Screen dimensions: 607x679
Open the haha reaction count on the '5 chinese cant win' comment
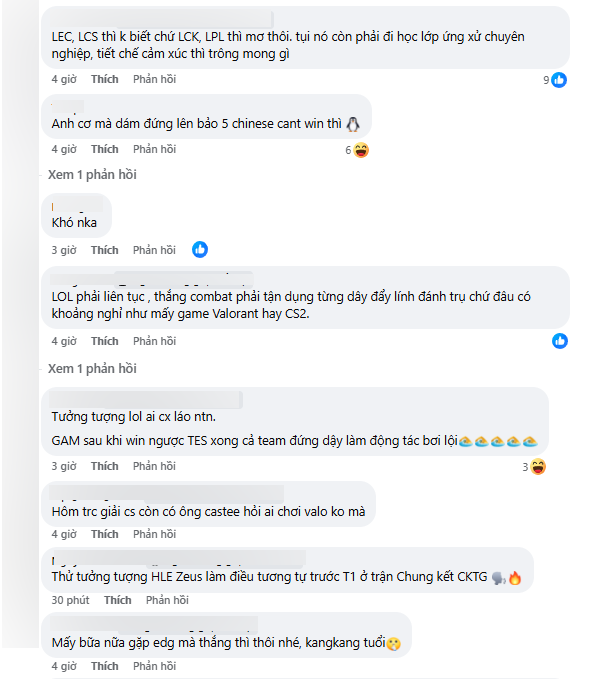[x=357, y=150]
